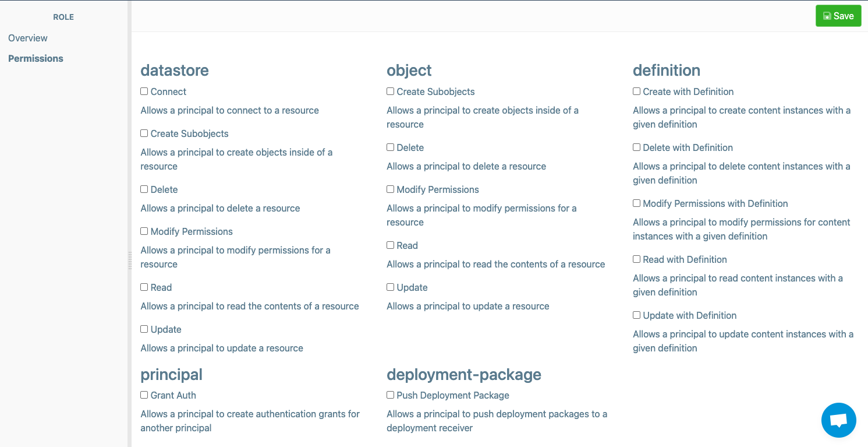Tick the Grant Auth checkbox
This screenshot has width=868, height=447.
pos(144,395)
